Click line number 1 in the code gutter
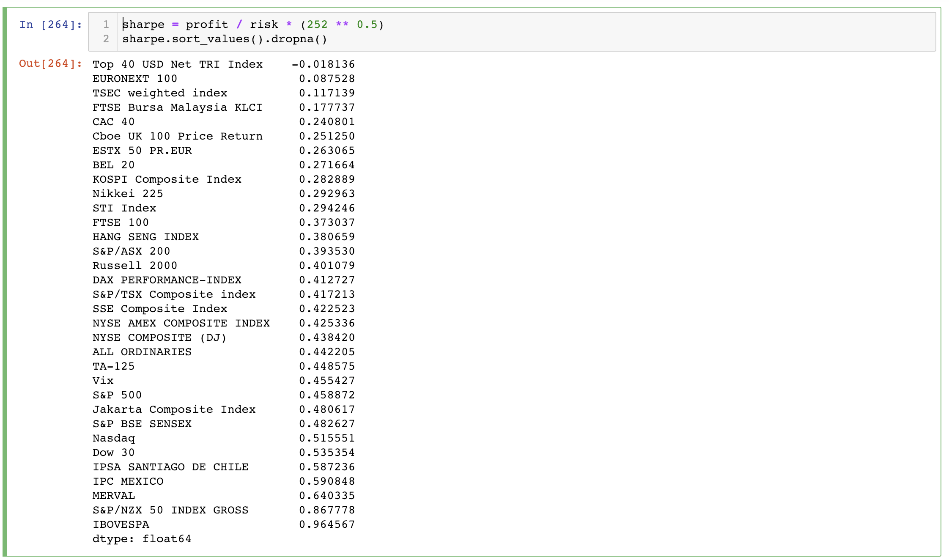 point(106,25)
